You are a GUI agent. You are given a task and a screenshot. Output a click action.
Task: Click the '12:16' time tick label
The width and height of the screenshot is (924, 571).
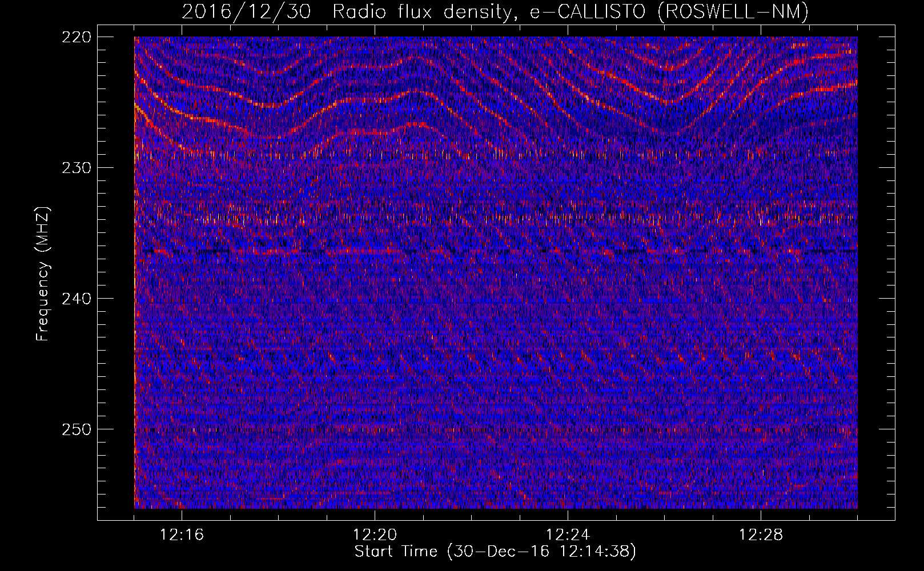coord(182,535)
